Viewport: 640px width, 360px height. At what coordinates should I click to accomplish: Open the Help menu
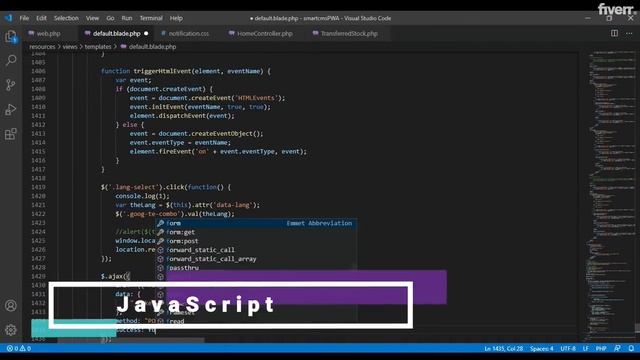(x=176, y=18)
